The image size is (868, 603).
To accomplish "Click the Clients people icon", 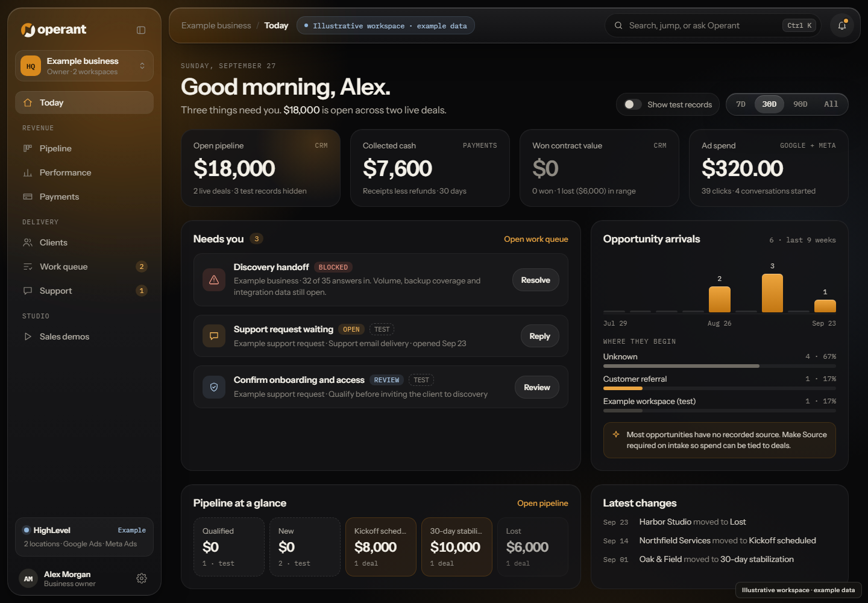I will [x=28, y=242].
